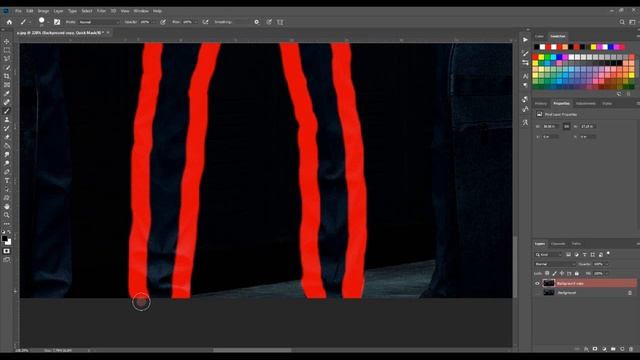Select the Move tool
Viewport: 640px width, 360px height.
tap(7, 41)
